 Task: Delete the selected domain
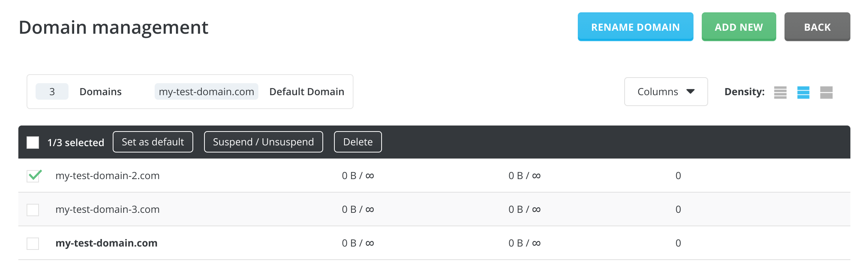(358, 142)
